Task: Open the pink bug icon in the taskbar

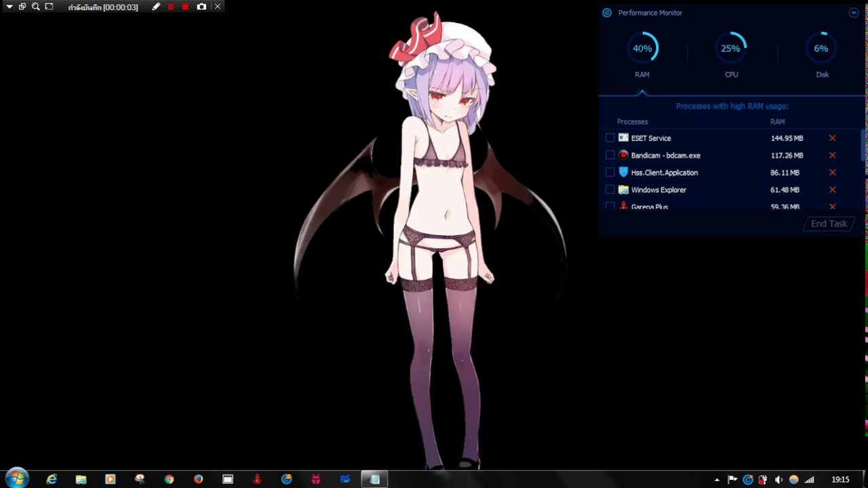Action: click(316, 479)
